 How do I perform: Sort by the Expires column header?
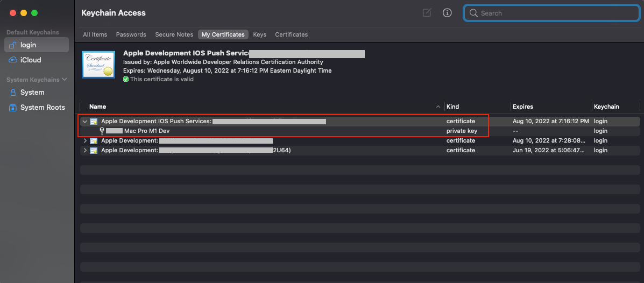(523, 107)
